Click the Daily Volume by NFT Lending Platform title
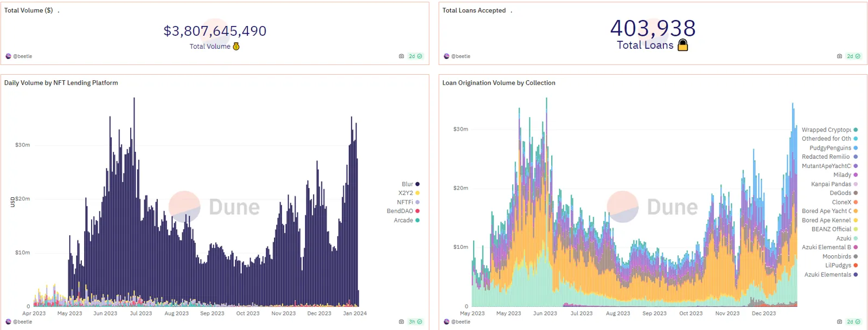 click(x=61, y=83)
